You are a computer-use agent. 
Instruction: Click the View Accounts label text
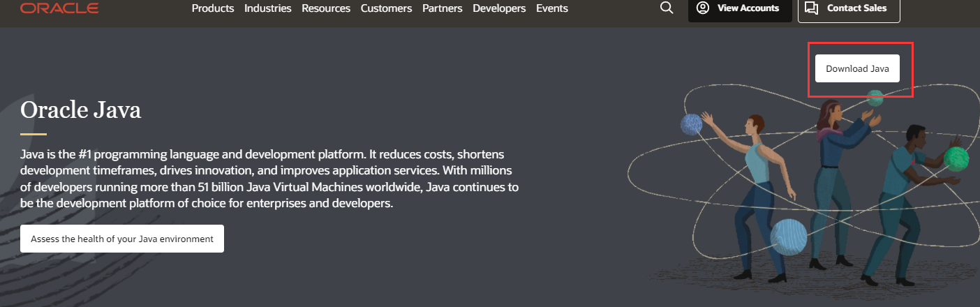(x=748, y=8)
